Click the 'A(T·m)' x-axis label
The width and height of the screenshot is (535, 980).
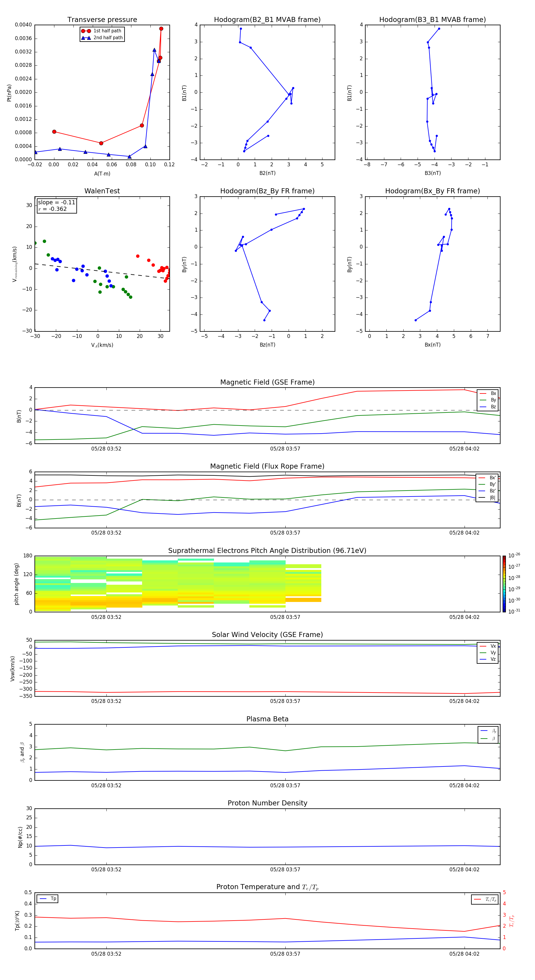(x=102, y=174)
